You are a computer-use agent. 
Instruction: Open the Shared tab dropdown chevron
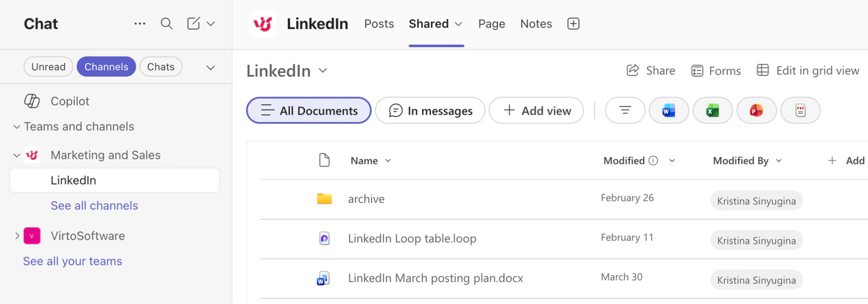[459, 24]
